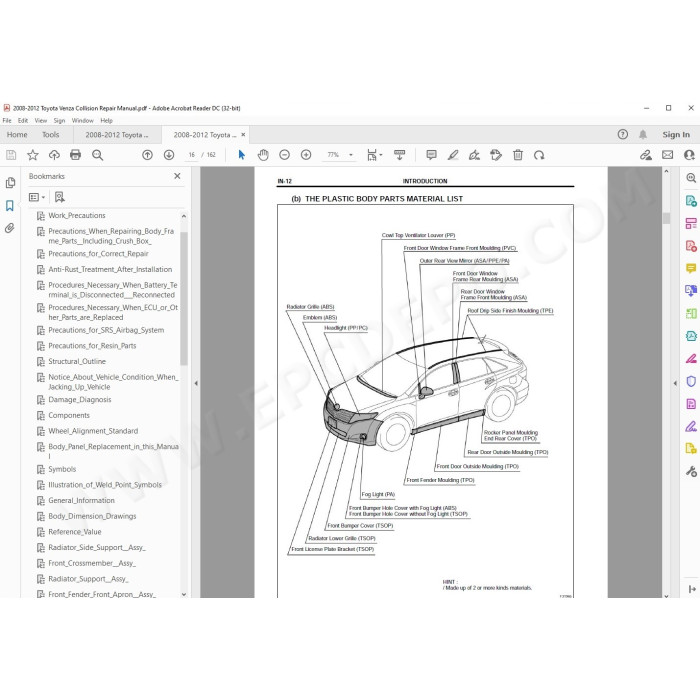
Task: Add a sticky note comment
Action: (x=431, y=155)
